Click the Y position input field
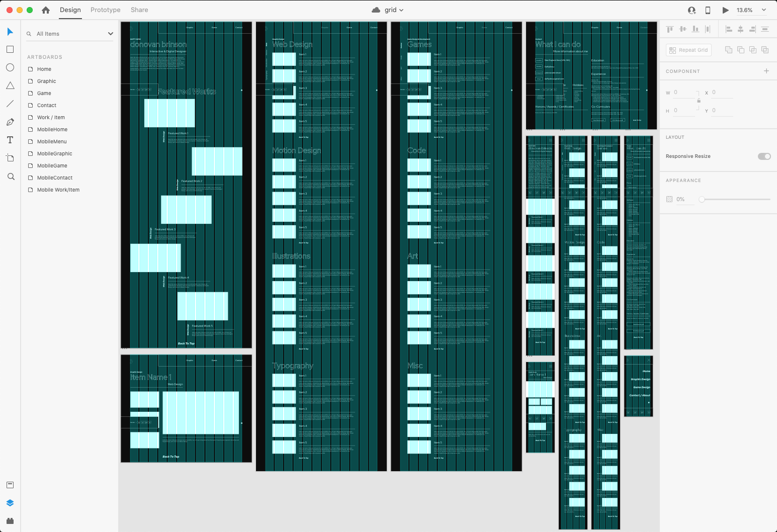The height and width of the screenshot is (532, 777). 722,111
